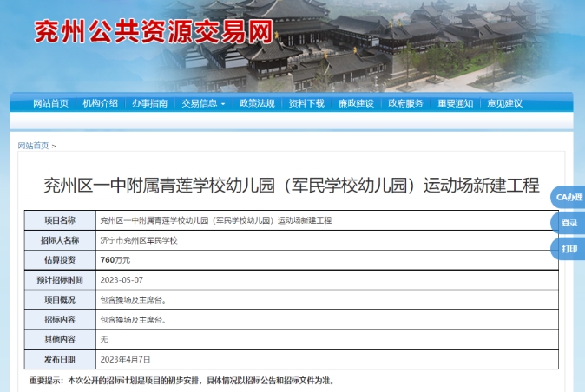
Task: Click the project name value in 项目名称 row
Action: pyautogui.click(x=216, y=220)
